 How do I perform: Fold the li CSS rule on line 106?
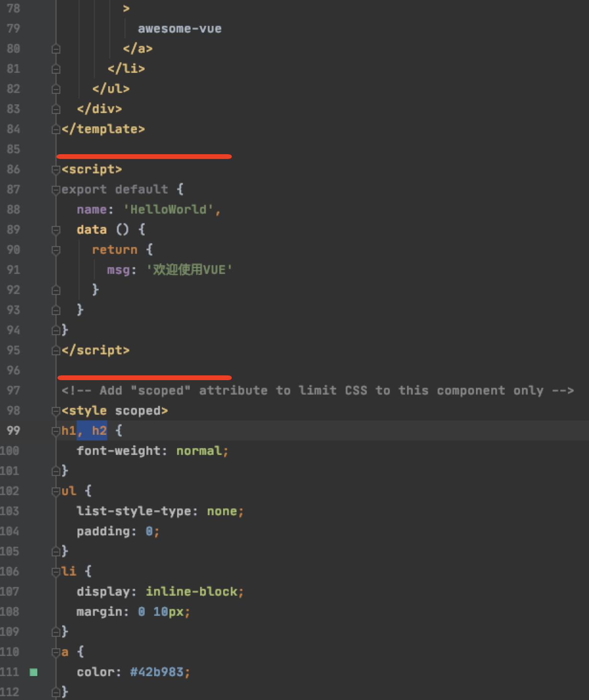tap(56, 572)
